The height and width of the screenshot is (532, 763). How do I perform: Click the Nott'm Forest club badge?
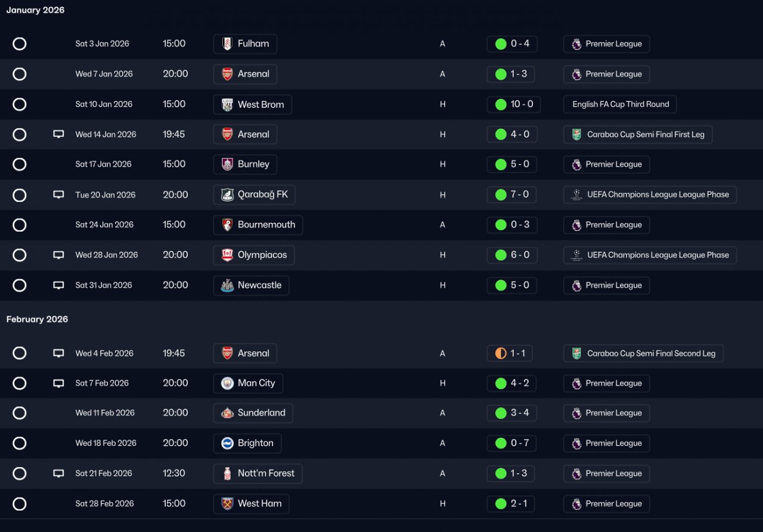pos(227,474)
